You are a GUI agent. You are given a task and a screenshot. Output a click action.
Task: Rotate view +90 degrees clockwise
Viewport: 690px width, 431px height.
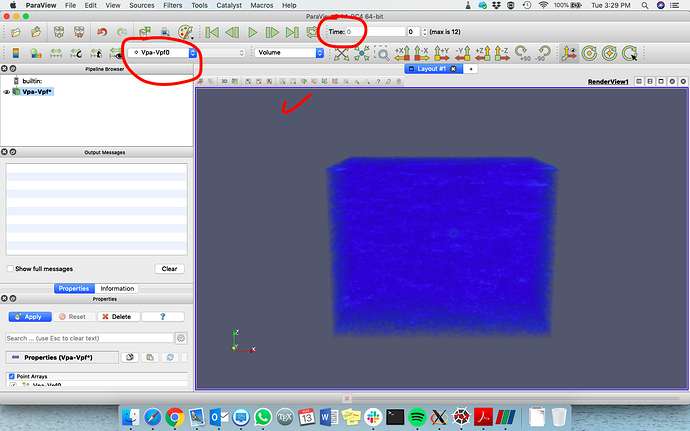(522, 53)
